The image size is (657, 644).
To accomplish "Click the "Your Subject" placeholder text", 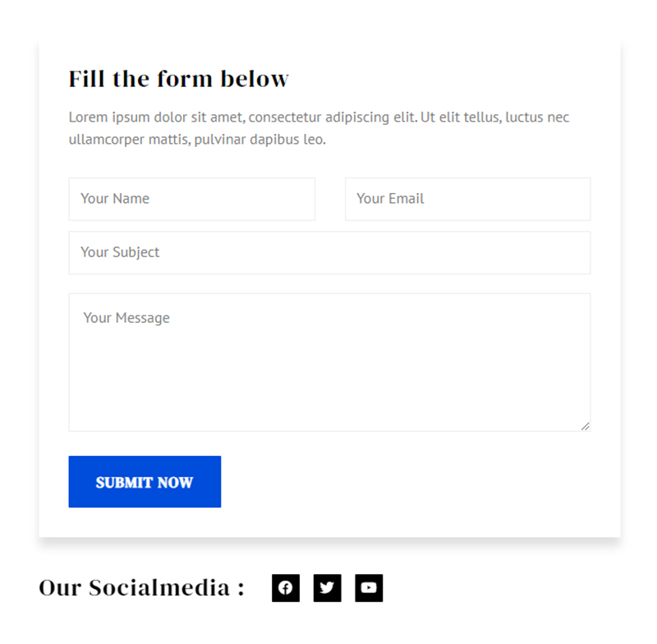I will tap(120, 253).
